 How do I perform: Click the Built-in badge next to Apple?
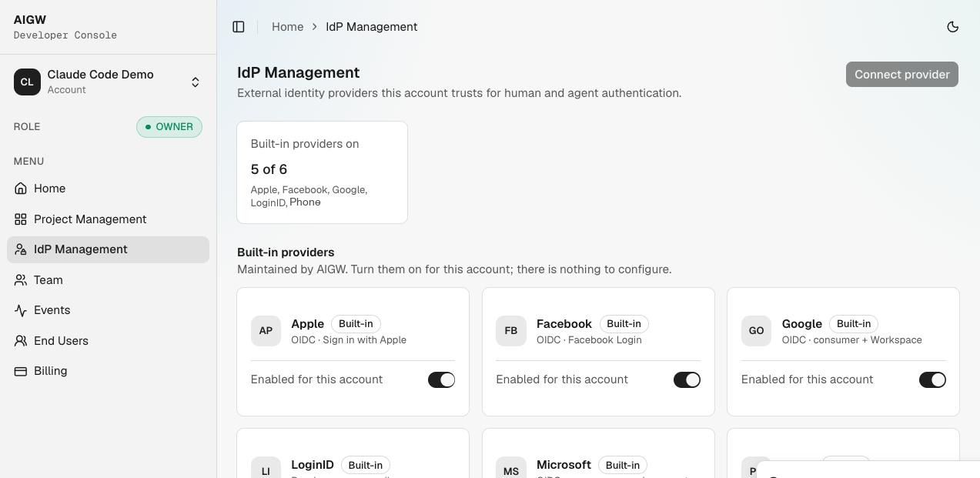[x=356, y=324]
